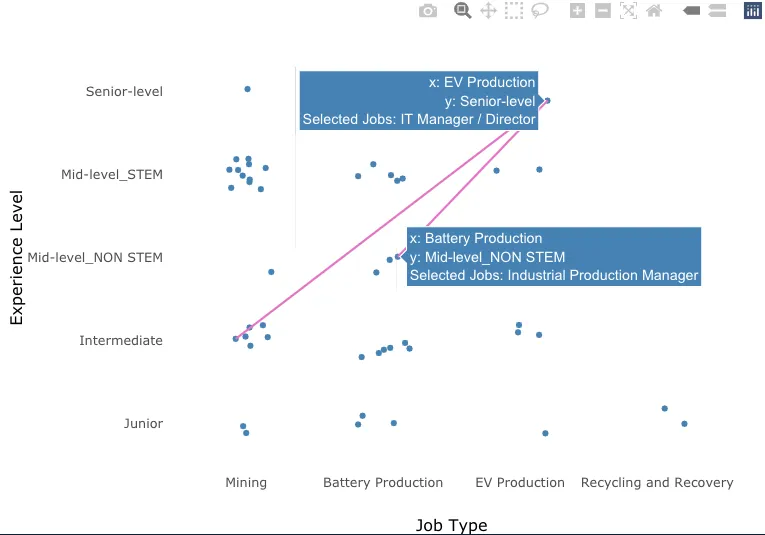This screenshot has height=535, width=765.
Task: Autoscale the chart axes
Action: point(629,11)
